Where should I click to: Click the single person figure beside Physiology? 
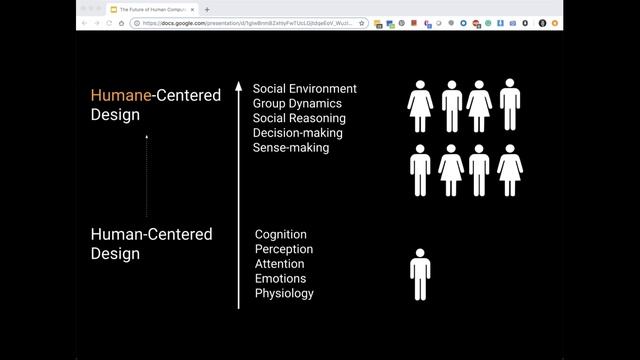(x=420, y=274)
